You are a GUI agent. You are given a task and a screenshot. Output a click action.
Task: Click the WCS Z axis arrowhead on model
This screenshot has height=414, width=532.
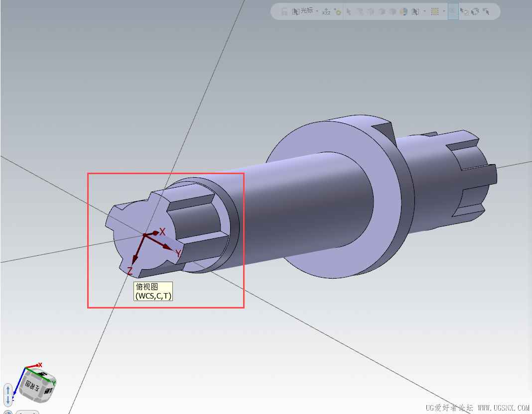(x=134, y=259)
